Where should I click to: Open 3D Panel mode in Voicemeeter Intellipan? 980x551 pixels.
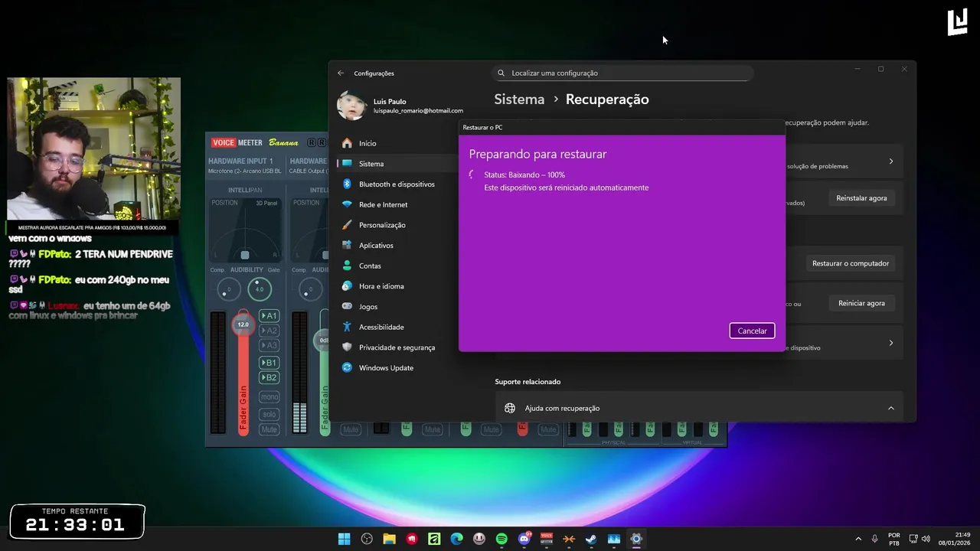point(266,203)
